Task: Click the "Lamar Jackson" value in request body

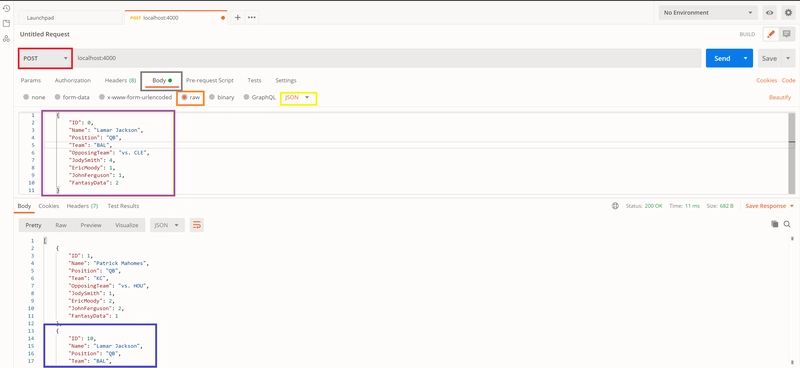Action: pos(118,130)
